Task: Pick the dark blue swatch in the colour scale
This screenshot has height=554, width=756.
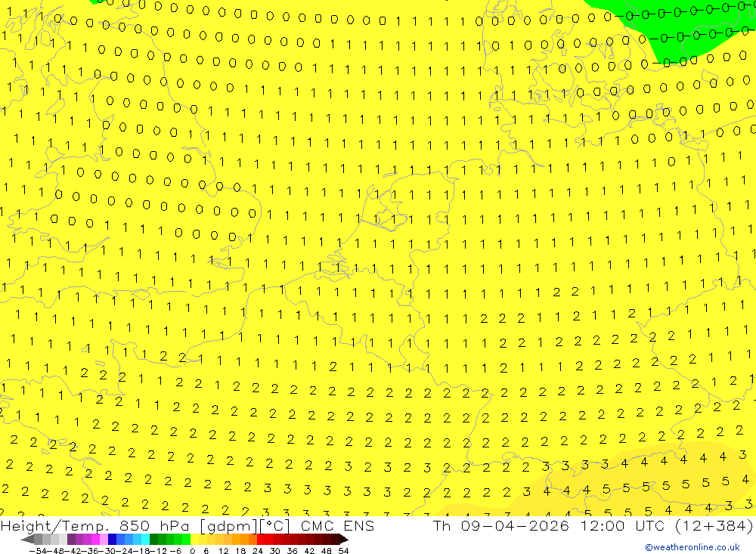Action: [112, 540]
